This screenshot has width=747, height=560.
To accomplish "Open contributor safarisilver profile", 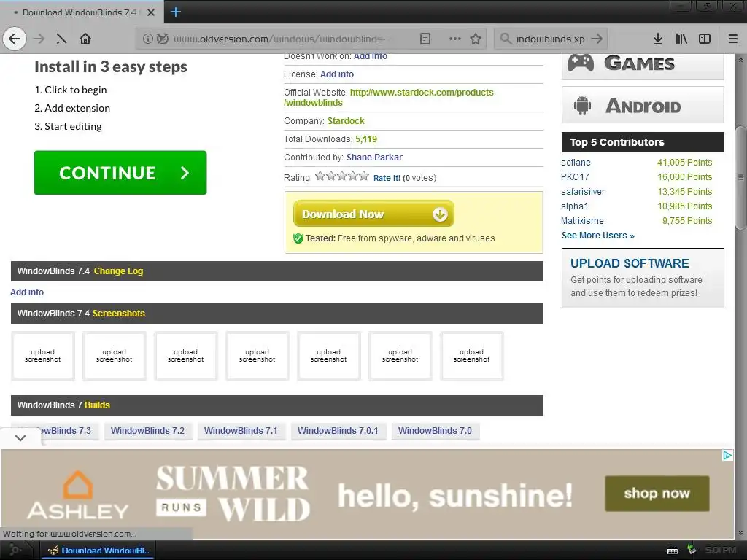I will tap(583, 192).
